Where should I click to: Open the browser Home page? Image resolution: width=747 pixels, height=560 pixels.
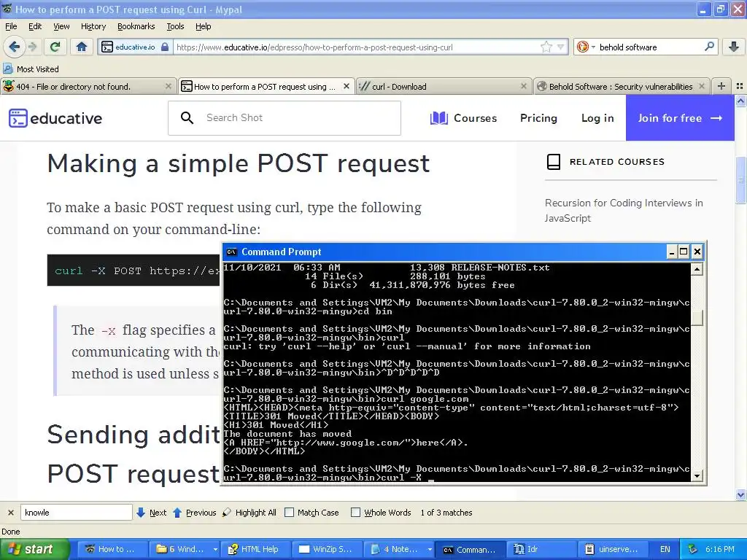point(82,47)
